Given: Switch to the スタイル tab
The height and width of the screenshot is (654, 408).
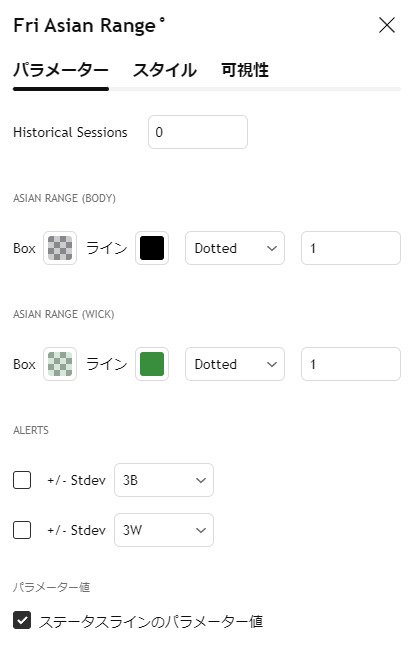Looking at the screenshot, I should [165, 70].
